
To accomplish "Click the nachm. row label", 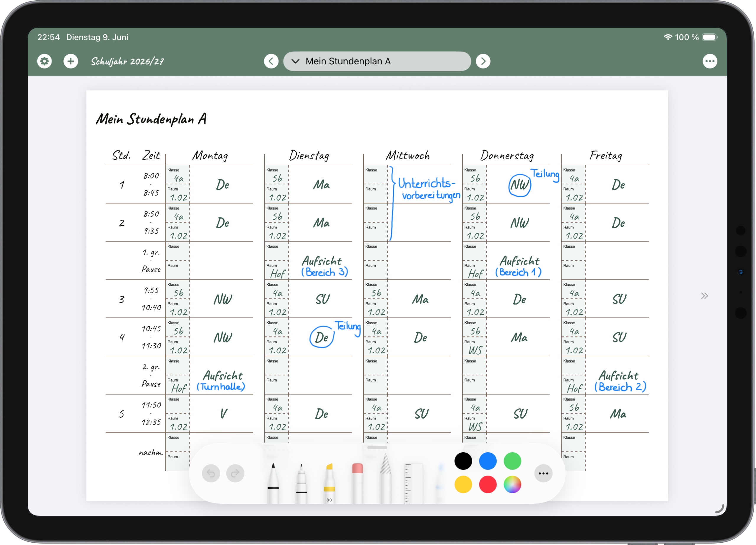I will click(151, 452).
